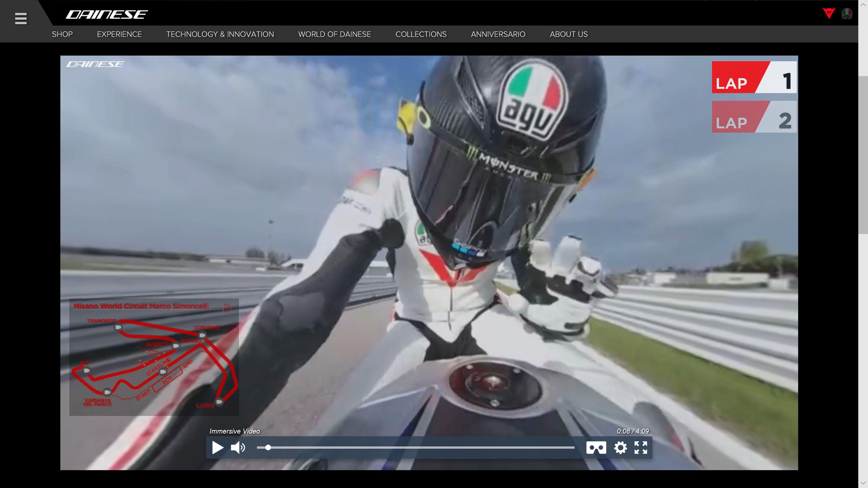Image resolution: width=868 pixels, height=488 pixels.
Task: Mute the immersive video audio
Action: coord(238,448)
